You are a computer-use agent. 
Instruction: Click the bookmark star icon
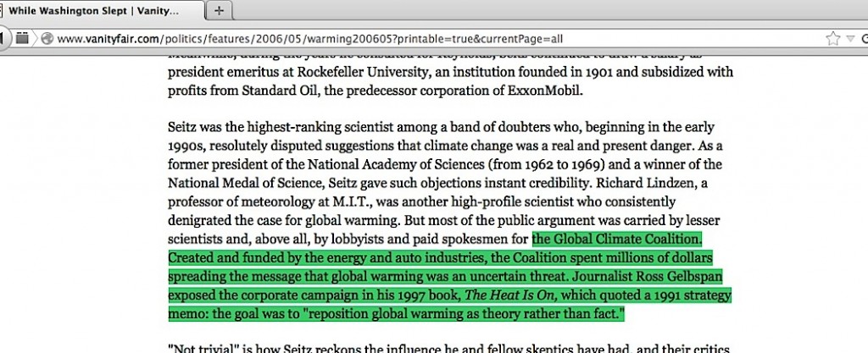(x=833, y=38)
